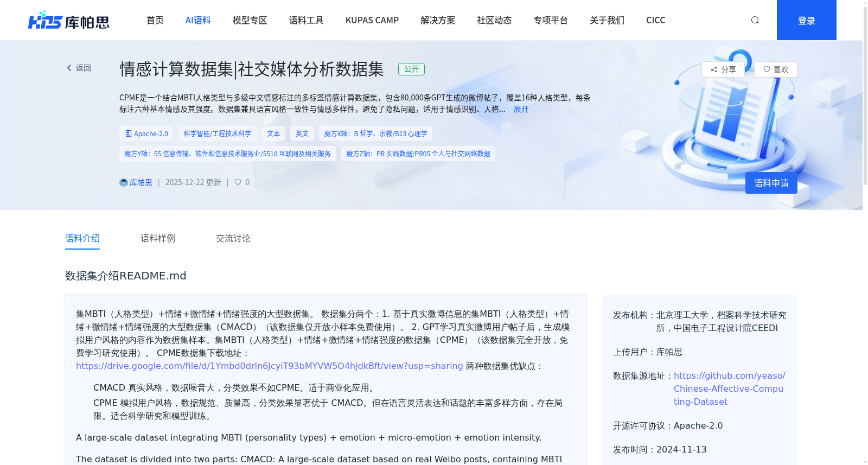The width and height of the screenshot is (868, 465).
Task: Click the heart like-count icon near 0
Action: pos(238,182)
